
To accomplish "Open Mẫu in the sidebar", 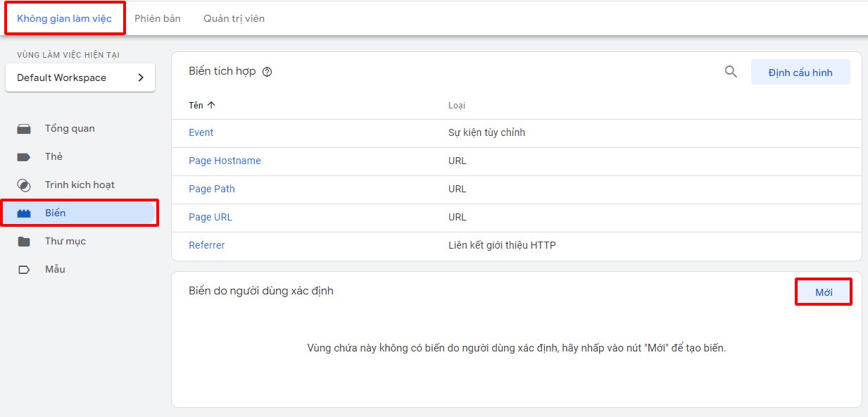I will coord(55,270).
